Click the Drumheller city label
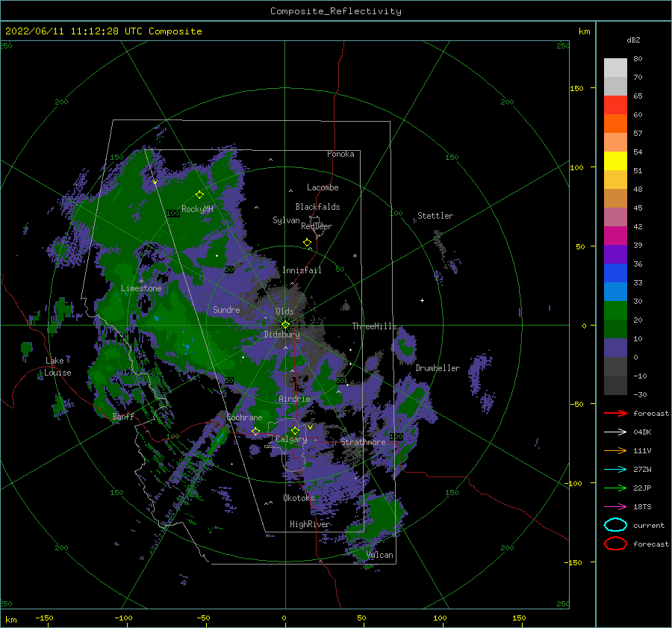 [438, 368]
